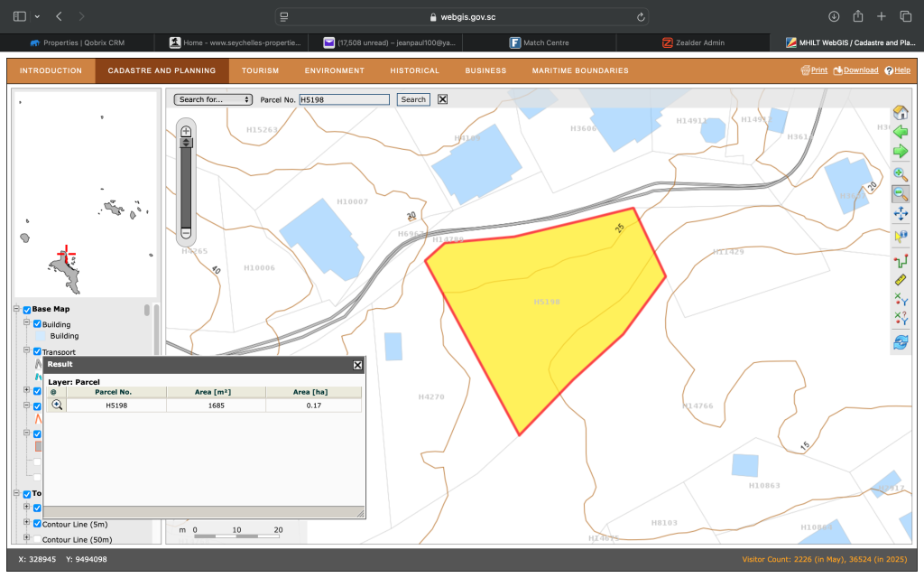
Task: Collapse the Base Map tree group
Action: (x=16, y=310)
